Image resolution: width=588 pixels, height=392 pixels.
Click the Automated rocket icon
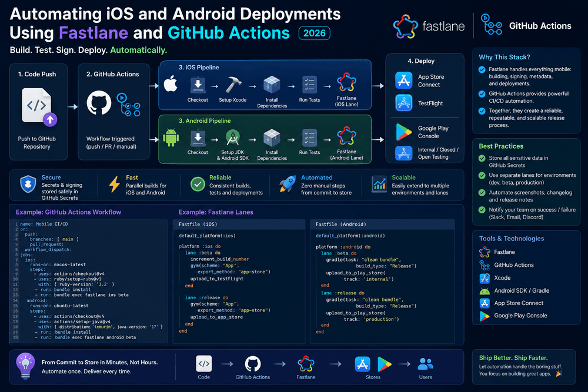(x=288, y=184)
